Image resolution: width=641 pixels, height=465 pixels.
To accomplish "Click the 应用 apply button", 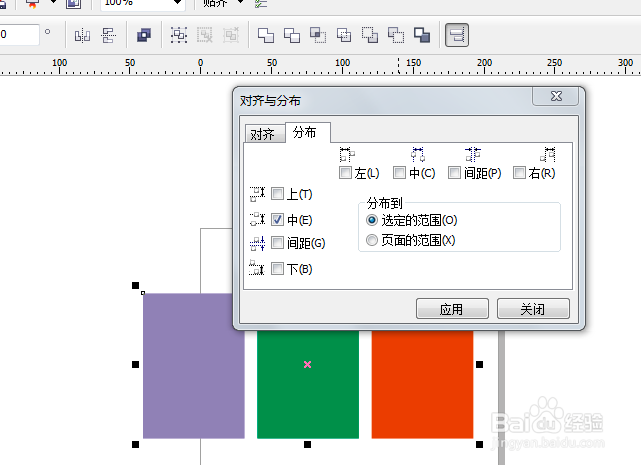I will (452, 309).
